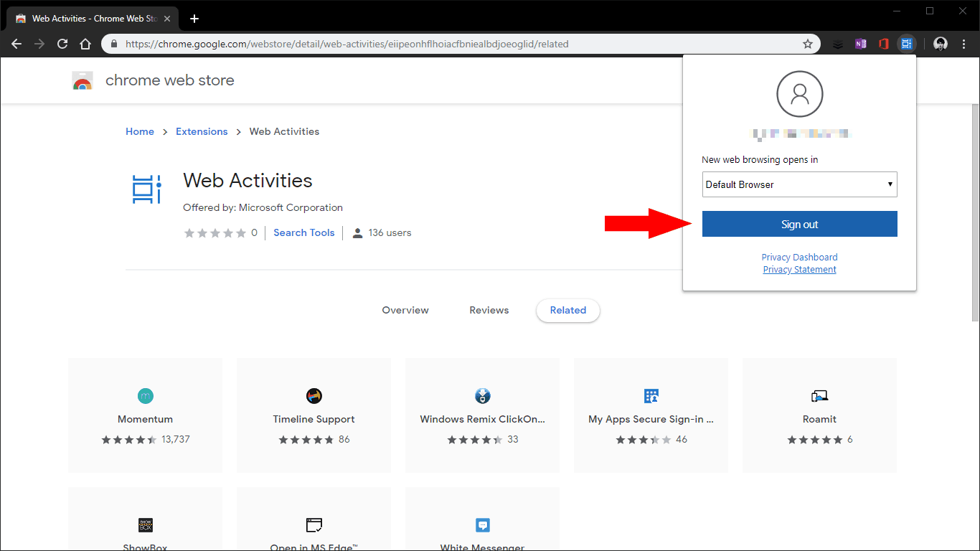980x551 pixels.
Task: Toggle the Web Activities extension icon
Action: 907,44
